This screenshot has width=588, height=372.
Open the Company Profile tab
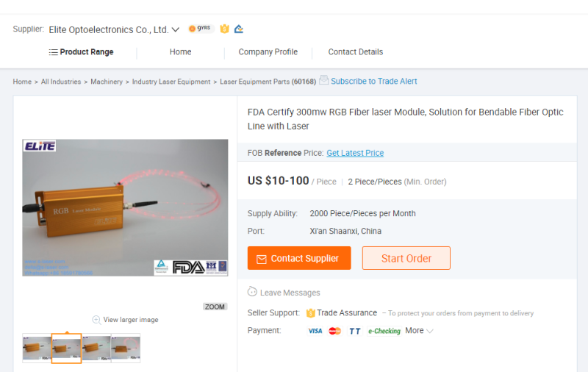pos(268,51)
